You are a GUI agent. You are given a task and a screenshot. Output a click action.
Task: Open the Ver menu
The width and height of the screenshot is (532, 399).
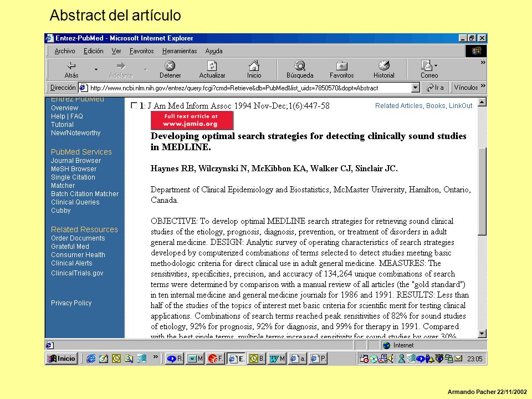(x=116, y=51)
